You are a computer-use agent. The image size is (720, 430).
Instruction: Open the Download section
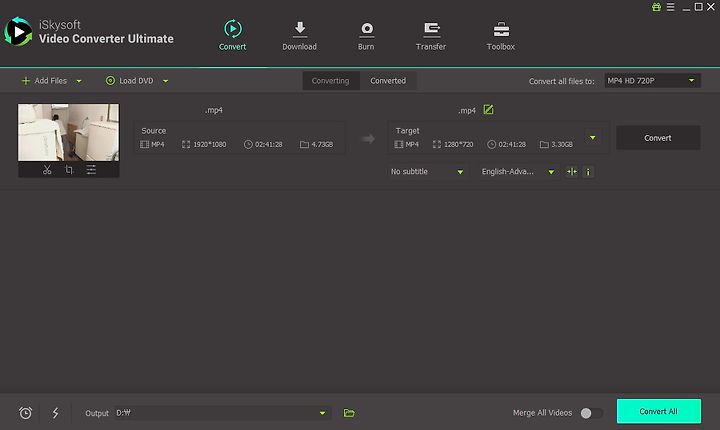click(299, 35)
